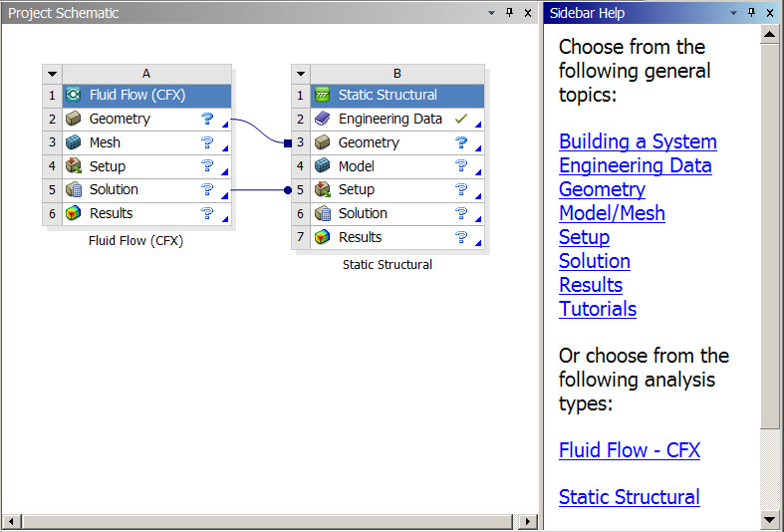Click the Solution cell icon in system A
This screenshot has width=784, height=532.
pyautogui.click(x=73, y=190)
